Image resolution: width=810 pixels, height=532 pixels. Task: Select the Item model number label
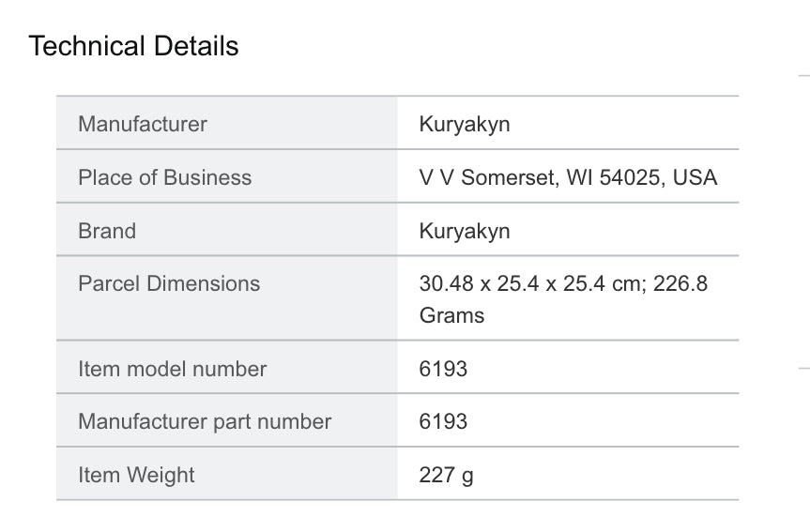173,369
